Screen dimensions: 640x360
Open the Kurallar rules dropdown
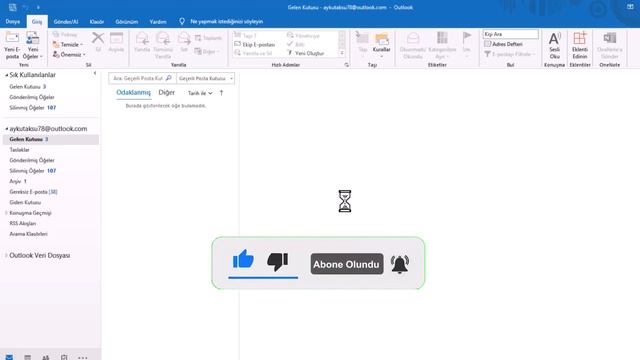[x=382, y=44]
